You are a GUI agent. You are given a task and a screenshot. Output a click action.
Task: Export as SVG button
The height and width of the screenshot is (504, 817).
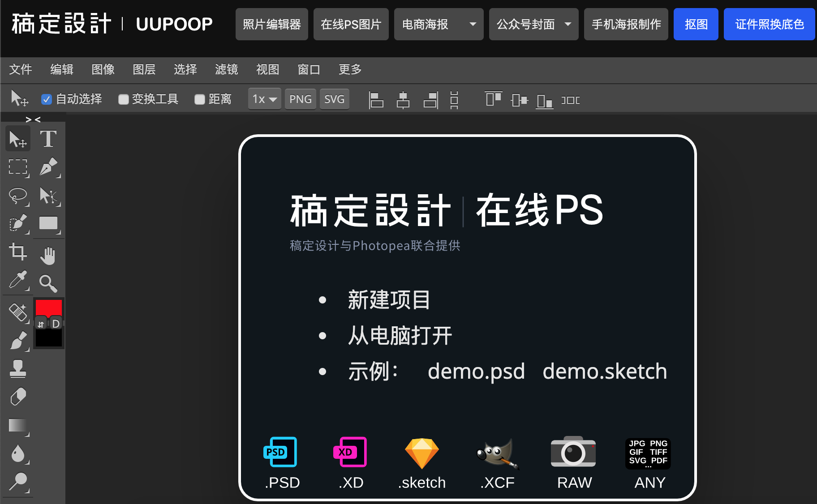point(335,99)
